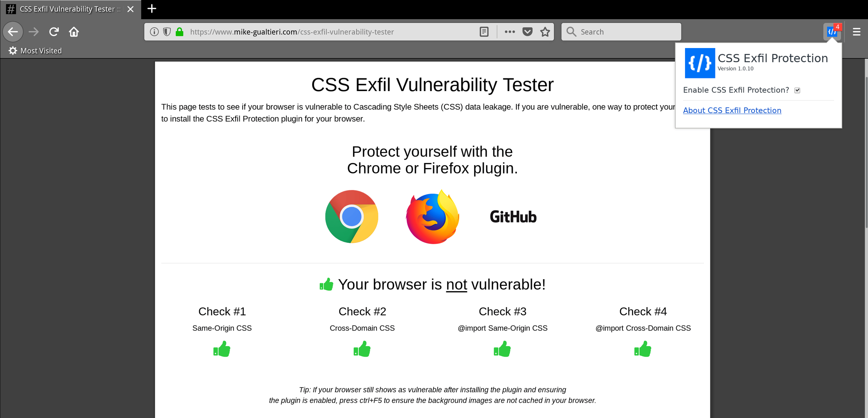
Task: Click the tracking protection shield icon
Action: click(x=167, y=32)
